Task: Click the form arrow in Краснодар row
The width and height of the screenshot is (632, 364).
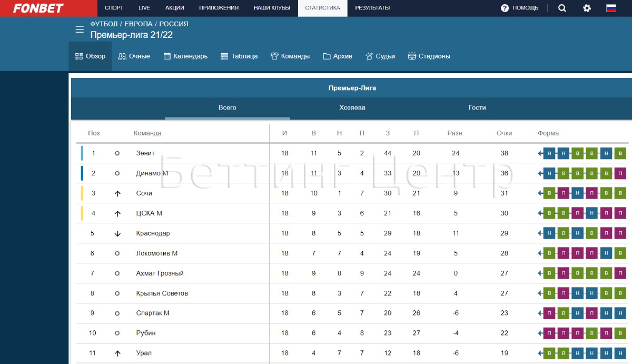Action: pyautogui.click(x=540, y=233)
